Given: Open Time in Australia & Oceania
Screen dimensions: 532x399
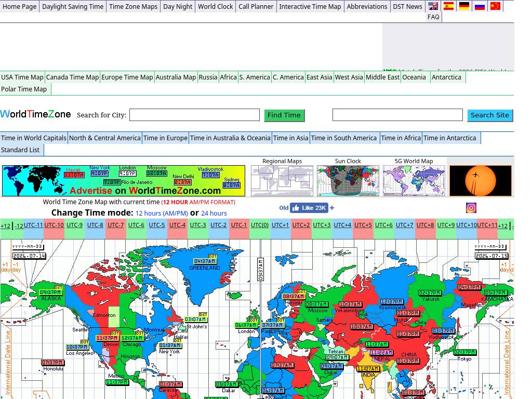Looking at the screenshot, I should coord(230,138).
